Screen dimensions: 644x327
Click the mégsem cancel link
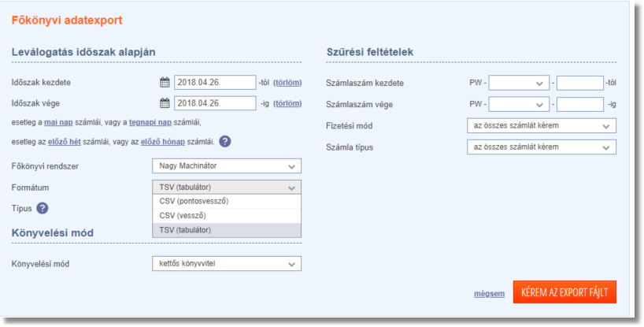(x=489, y=293)
